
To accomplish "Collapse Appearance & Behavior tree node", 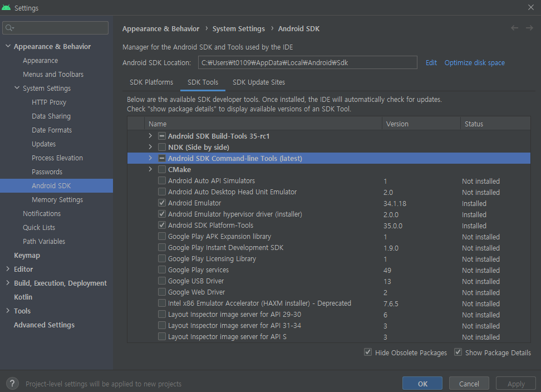I will tap(8, 46).
